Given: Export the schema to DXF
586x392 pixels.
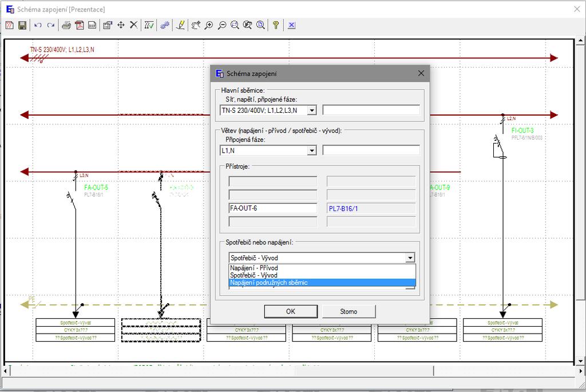Looking at the screenshot, I should coord(92,25).
